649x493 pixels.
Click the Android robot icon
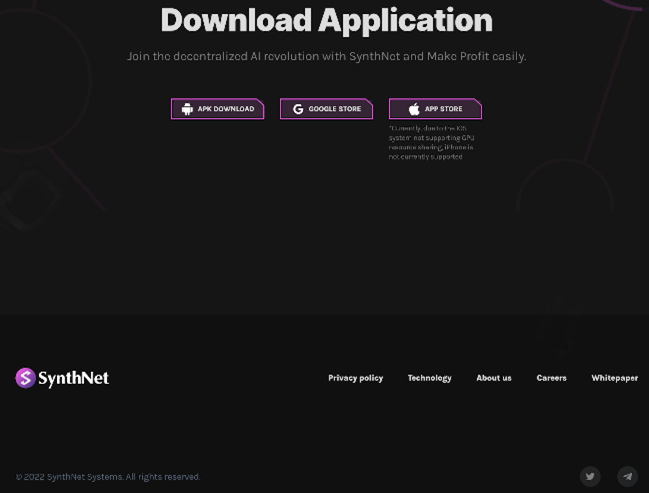[187, 109]
